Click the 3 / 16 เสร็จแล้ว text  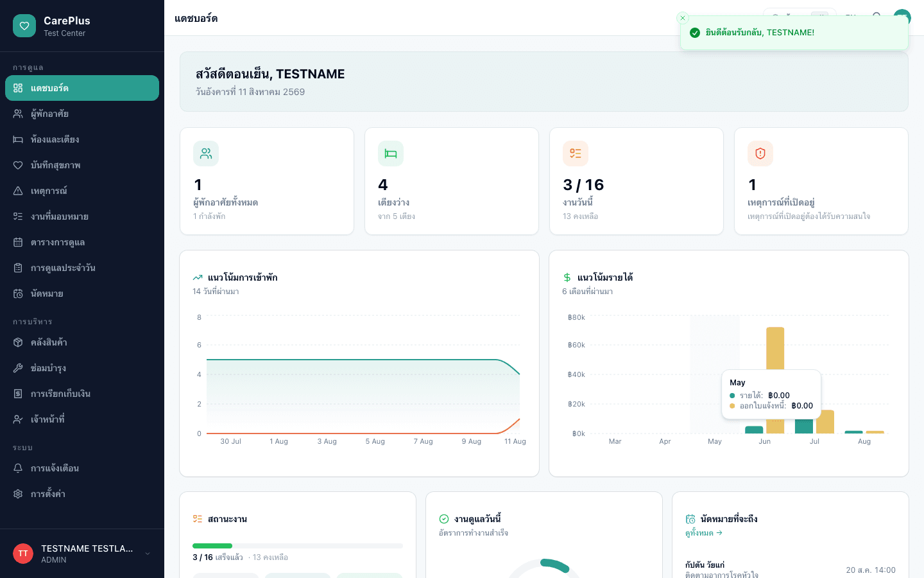pos(218,557)
